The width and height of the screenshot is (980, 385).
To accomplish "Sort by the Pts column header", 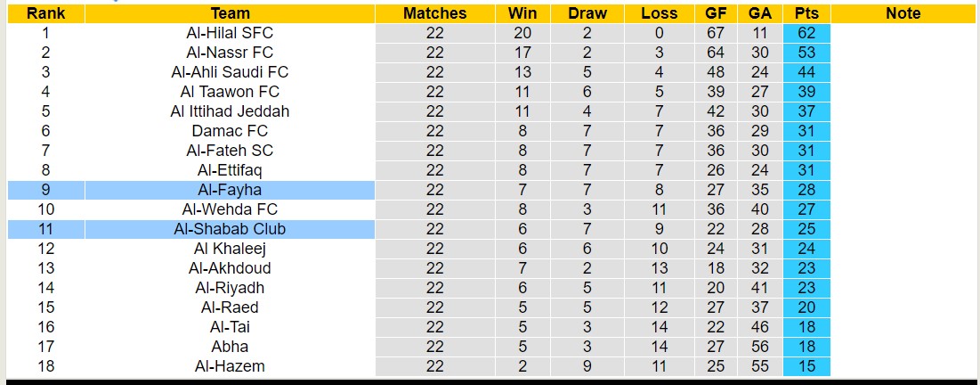I will click(x=806, y=13).
